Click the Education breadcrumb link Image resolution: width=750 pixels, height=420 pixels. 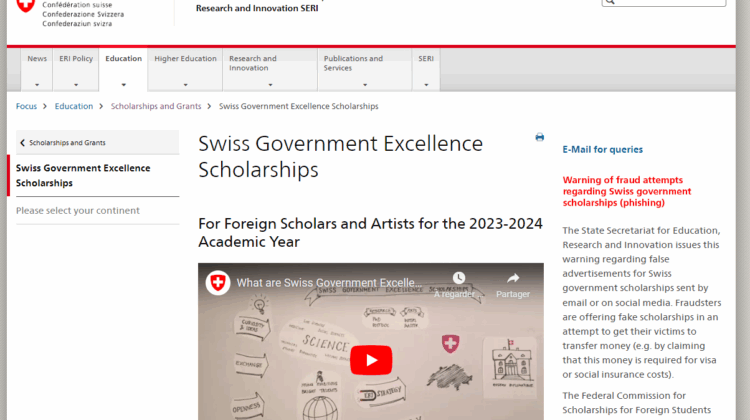[74, 106]
